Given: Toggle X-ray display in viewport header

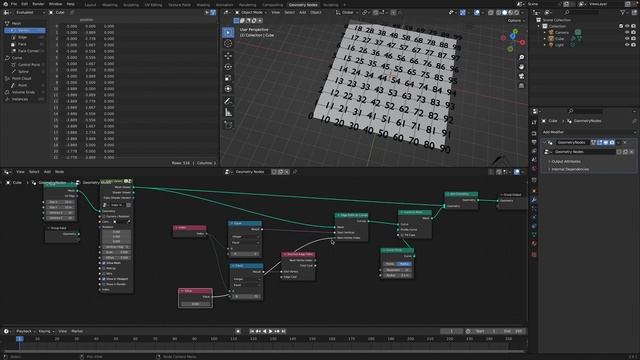Looking at the screenshot, I should coord(491,13).
